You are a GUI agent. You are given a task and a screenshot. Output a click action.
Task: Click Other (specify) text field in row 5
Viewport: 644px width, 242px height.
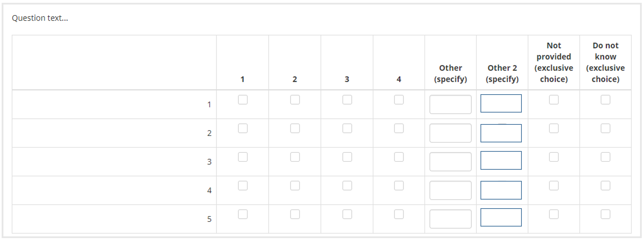point(450,219)
